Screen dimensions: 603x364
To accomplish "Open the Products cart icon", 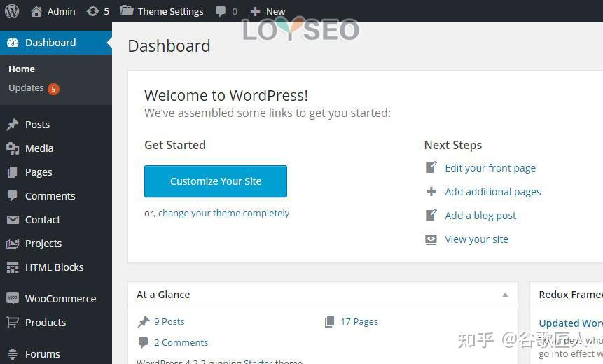I will click(x=13, y=323).
